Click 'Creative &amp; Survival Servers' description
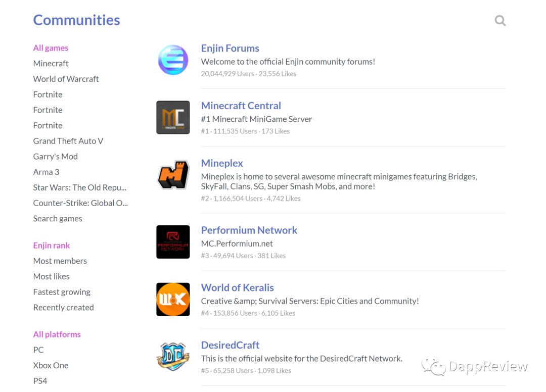The image size is (546, 392). pos(310,301)
